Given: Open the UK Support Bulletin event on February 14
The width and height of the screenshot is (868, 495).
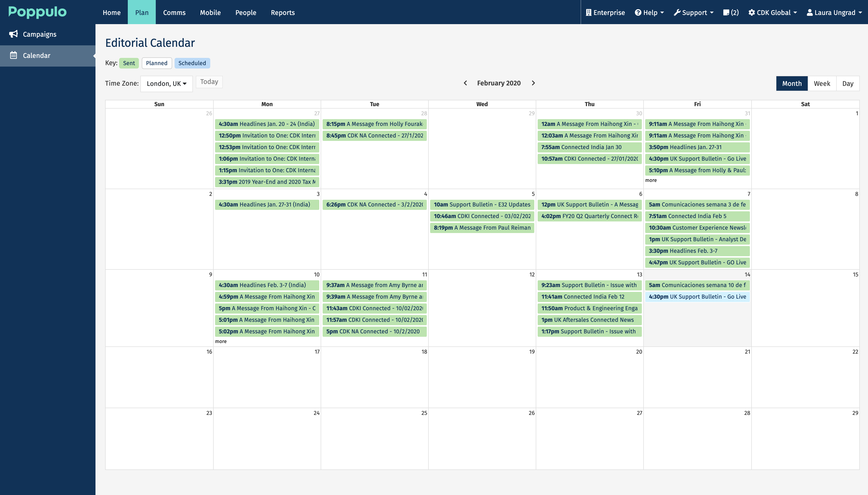Looking at the screenshot, I should click(x=697, y=296).
